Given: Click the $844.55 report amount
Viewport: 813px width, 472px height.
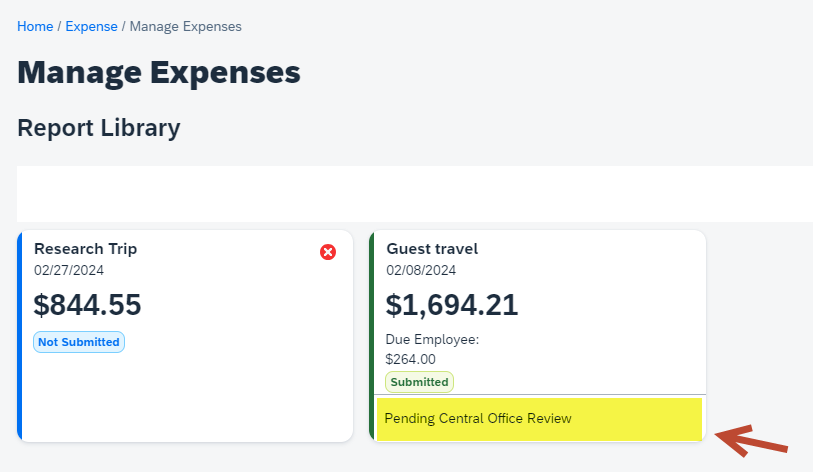Looking at the screenshot, I should coord(88,305).
